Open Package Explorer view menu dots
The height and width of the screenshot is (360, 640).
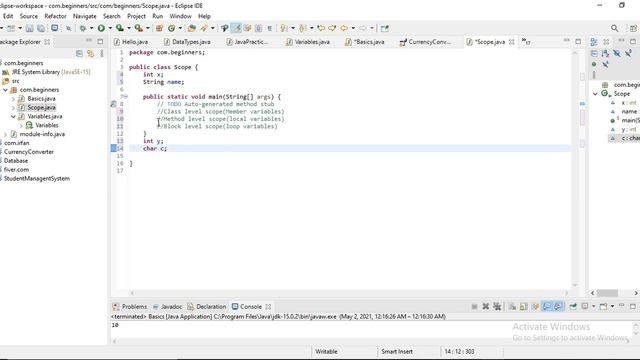pyautogui.click(x=102, y=53)
